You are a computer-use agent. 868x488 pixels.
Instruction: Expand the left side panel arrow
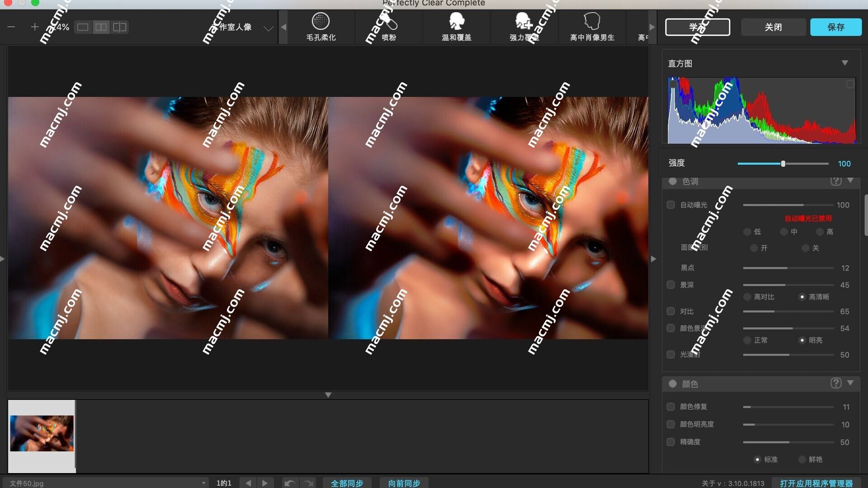(3, 259)
